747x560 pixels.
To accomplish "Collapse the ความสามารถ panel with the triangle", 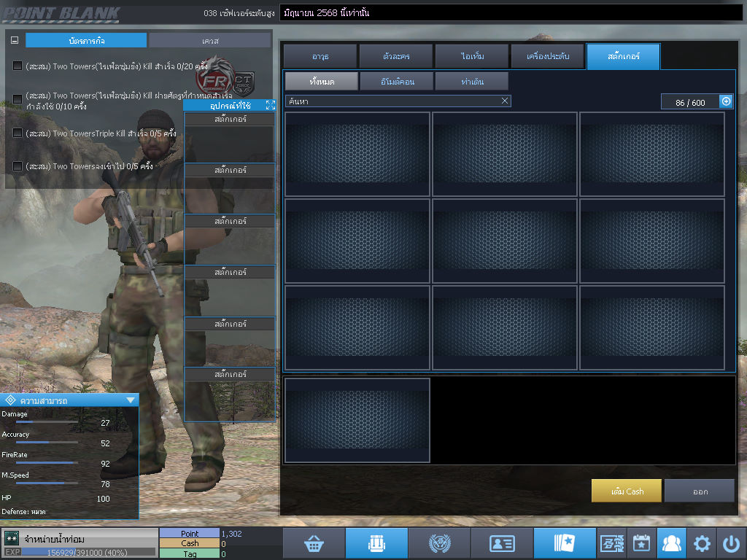I will 131,400.
